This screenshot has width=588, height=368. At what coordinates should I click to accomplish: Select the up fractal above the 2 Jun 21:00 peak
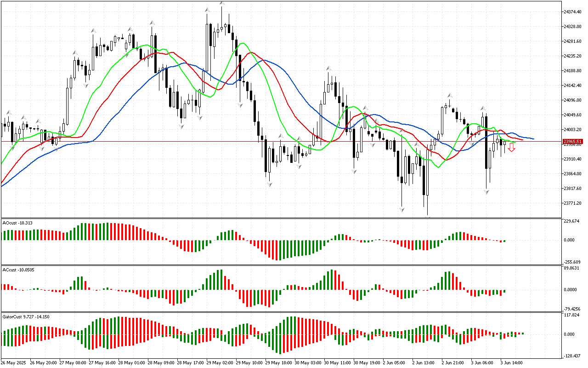pyautogui.click(x=448, y=95)
